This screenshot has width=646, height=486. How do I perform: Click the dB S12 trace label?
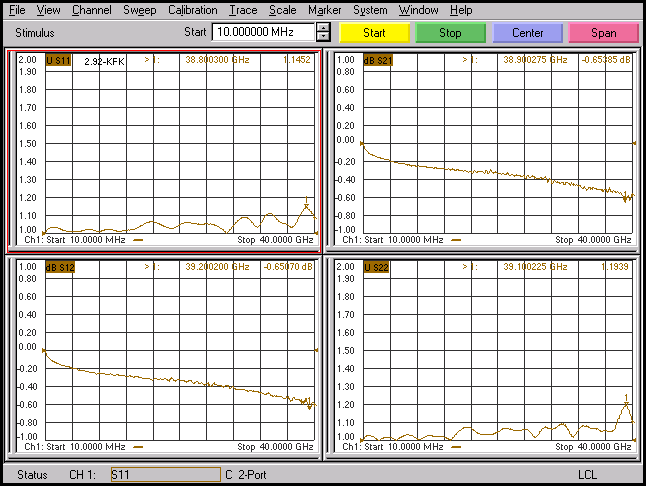pyautogui.click(x=60, y=267)
